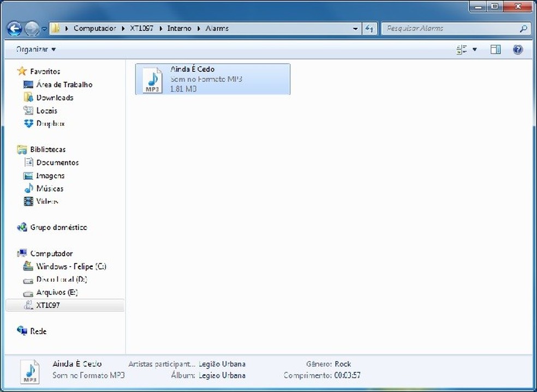Open Músicas library
The height and width of the screenshot is (392, 537).
point(50,189)
